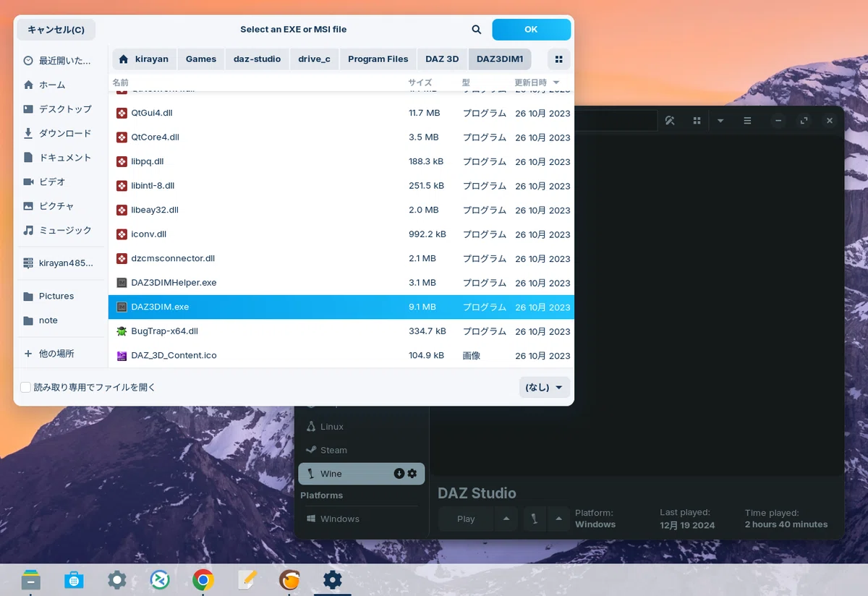
Task: Open the Lutris icon in taskbar
Action: pos(290,579)
